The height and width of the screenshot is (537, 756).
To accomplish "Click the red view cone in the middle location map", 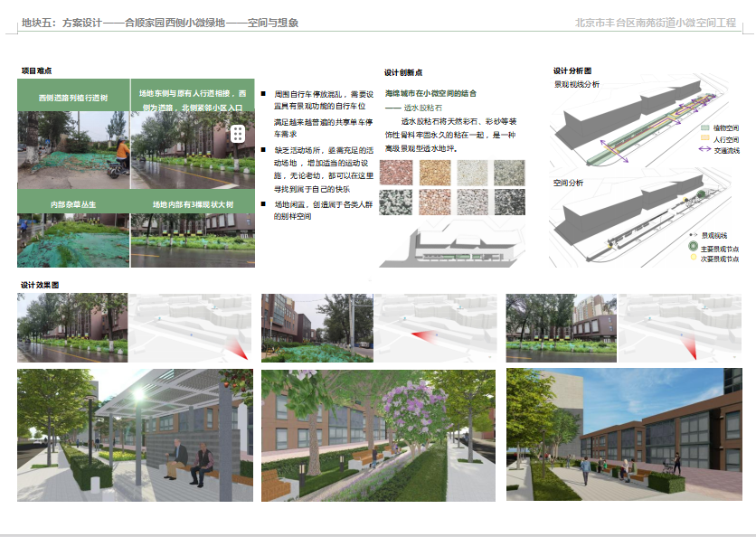I will (421, 335).
